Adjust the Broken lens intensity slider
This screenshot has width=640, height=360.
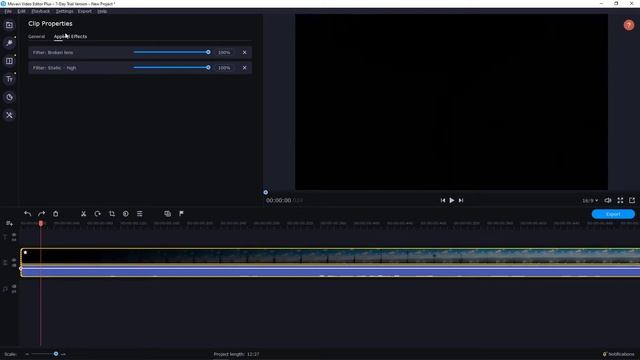click(171, 52)
